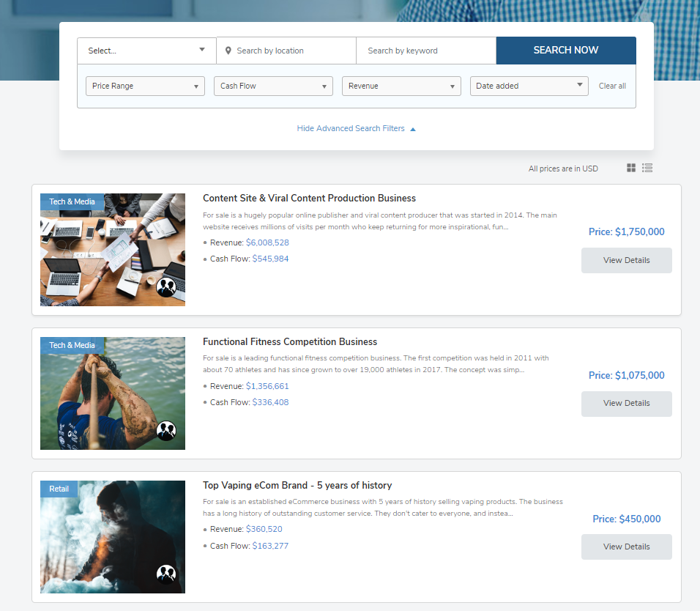The width and height of the screenshot is (700, 611).
Task: Click Price: $1,075,000 text
Action: [626, 376]
